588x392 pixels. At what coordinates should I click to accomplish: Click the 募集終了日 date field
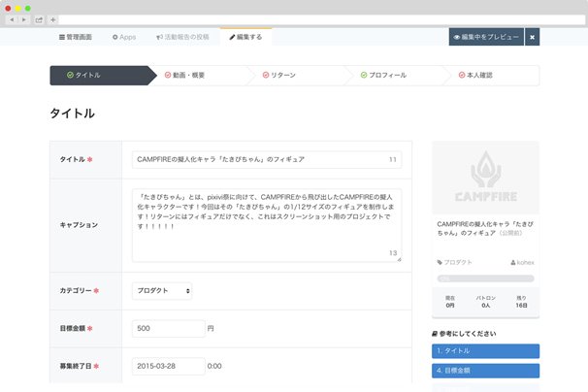168,367
